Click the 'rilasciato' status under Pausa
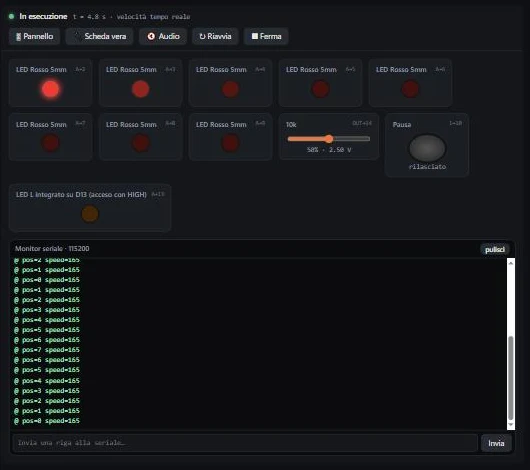530x470 pixels. 427,167
